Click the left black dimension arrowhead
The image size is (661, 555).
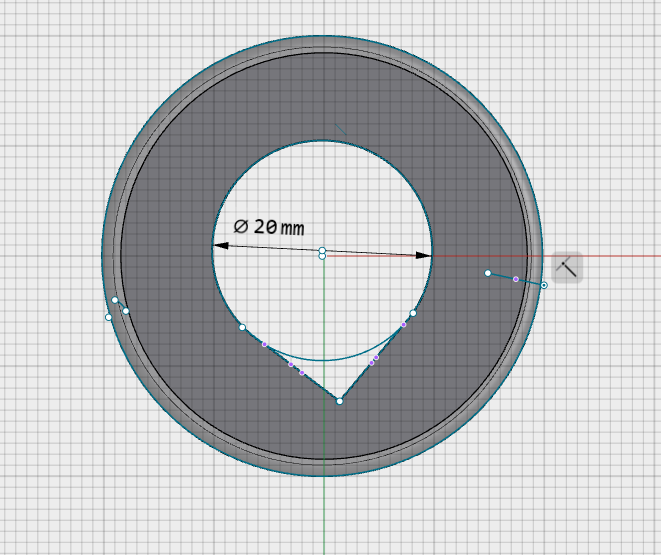pyautogui.click(x=222, y=246)
